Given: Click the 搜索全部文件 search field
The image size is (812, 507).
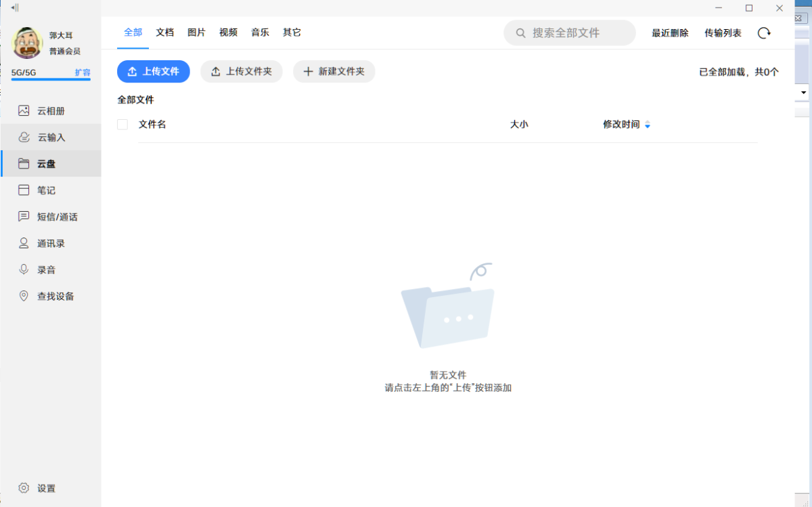Looking at the screenshot, I should point(569,32).
